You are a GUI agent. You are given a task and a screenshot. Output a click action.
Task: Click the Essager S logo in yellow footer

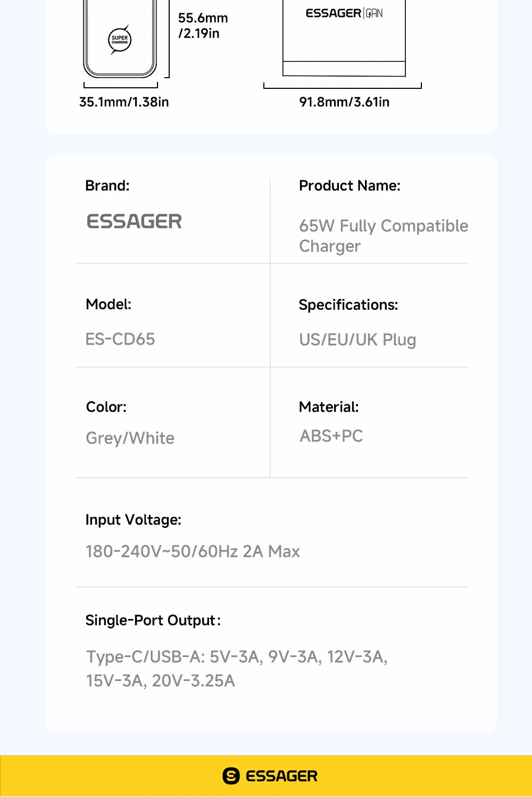click(231, 776)
